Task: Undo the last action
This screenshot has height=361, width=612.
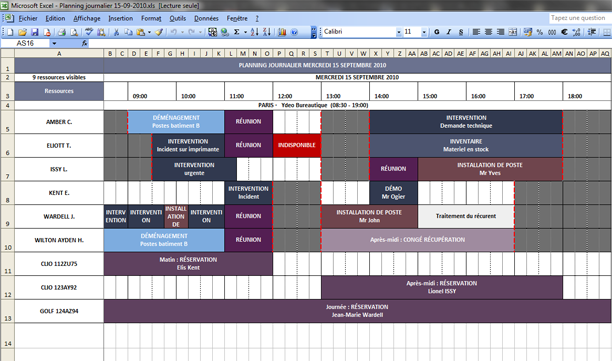Action: [174, 32]
